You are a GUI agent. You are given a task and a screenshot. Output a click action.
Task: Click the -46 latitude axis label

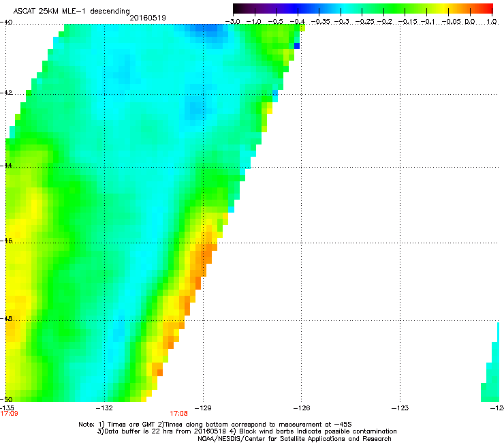coord(6,241)
